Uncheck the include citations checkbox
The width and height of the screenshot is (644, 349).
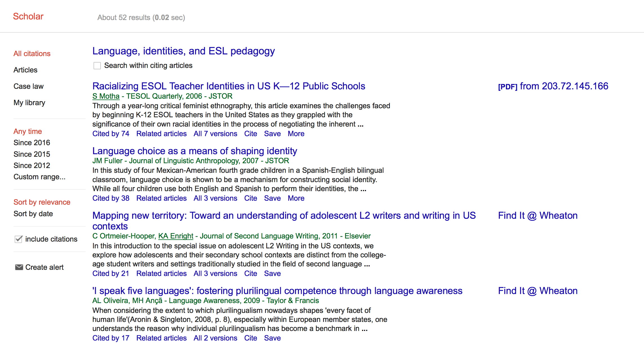point(19,239)
